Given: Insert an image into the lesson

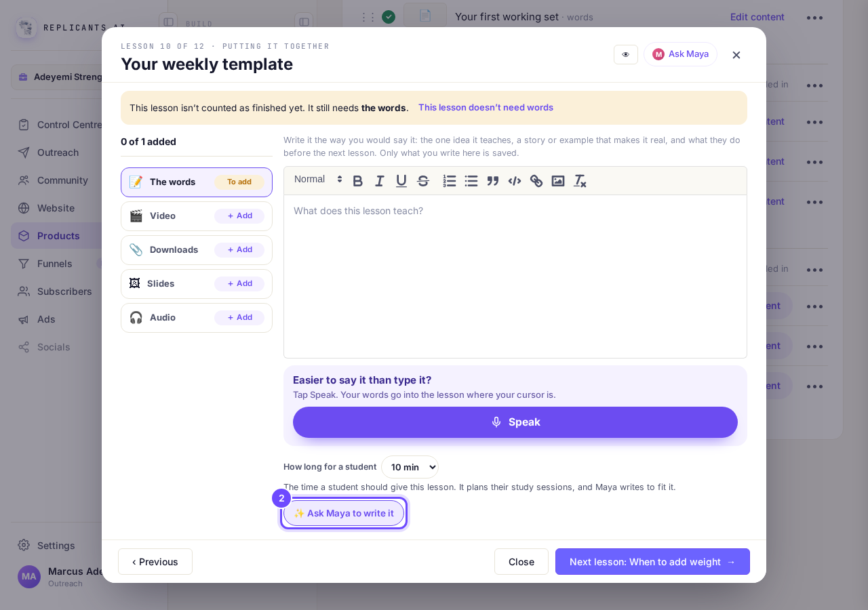Looking at the screenshot, I should tap(558, 181).
